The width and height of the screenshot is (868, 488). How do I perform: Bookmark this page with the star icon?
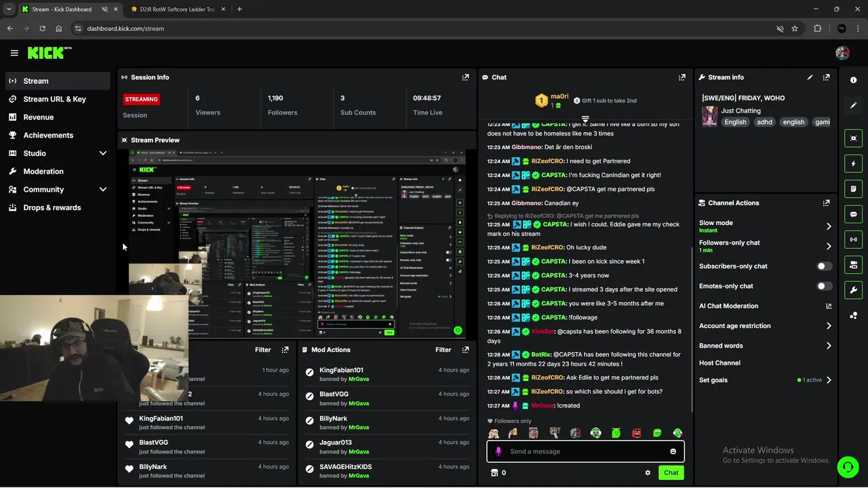(x=795, y=28)
